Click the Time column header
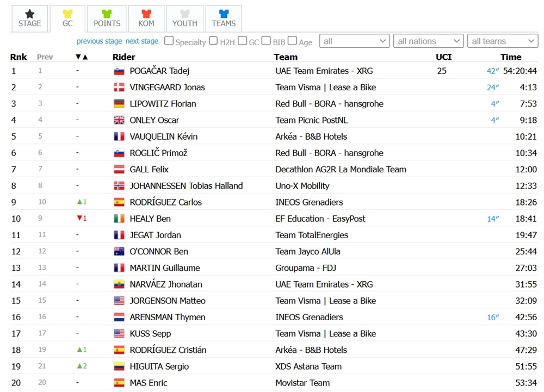The width and height of the screenshot is (544, 392). [x=511, y=57]
